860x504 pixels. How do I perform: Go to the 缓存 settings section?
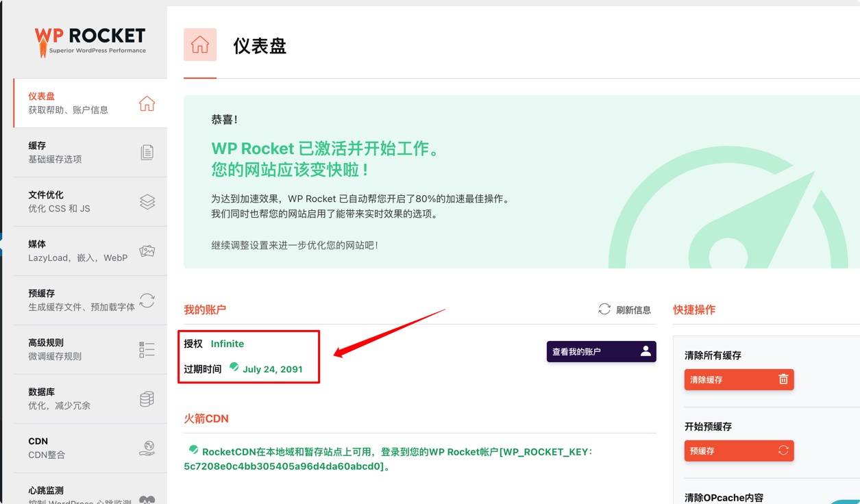(90, 152)
